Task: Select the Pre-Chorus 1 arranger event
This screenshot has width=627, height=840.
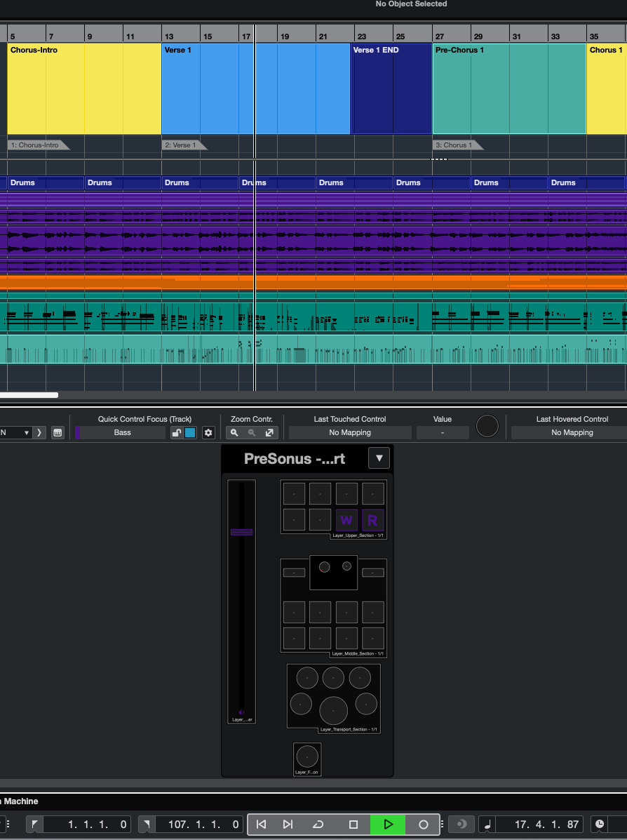Action: point(509,88)
